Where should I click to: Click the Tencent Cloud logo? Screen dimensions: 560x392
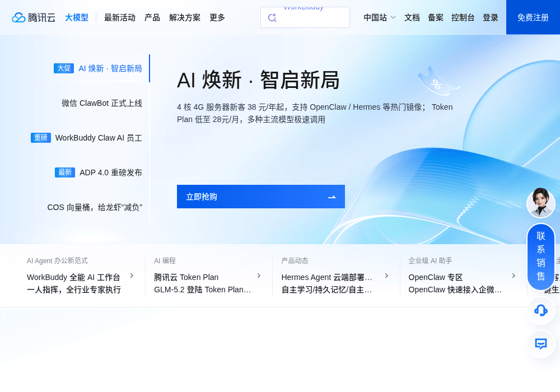click(x=34, y=17)
